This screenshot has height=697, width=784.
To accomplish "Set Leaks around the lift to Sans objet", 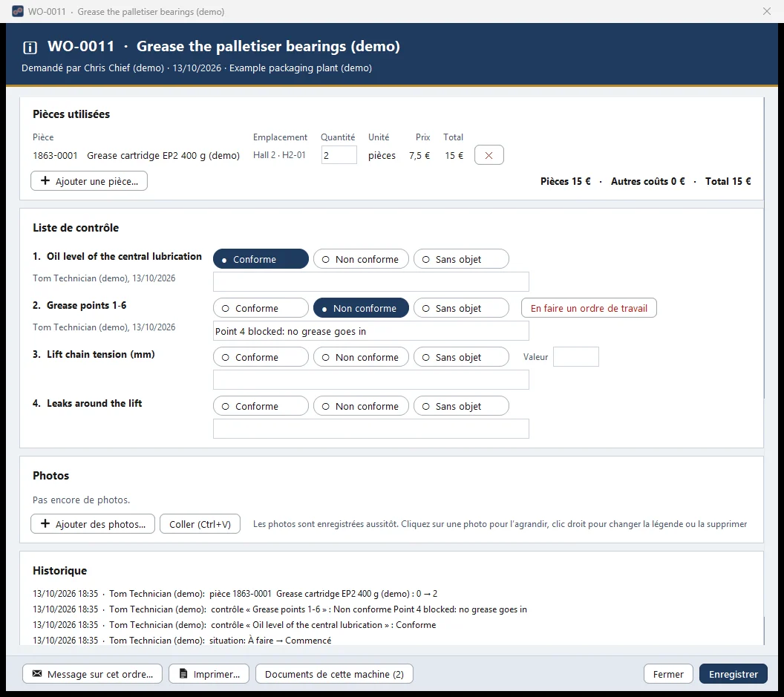I will click(x=462, y=406).
